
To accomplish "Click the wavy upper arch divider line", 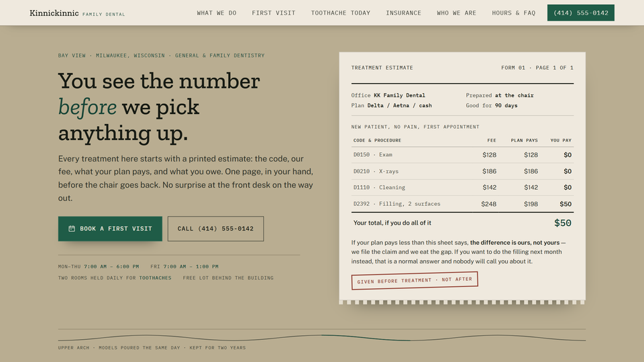I will tap(322, 338).
